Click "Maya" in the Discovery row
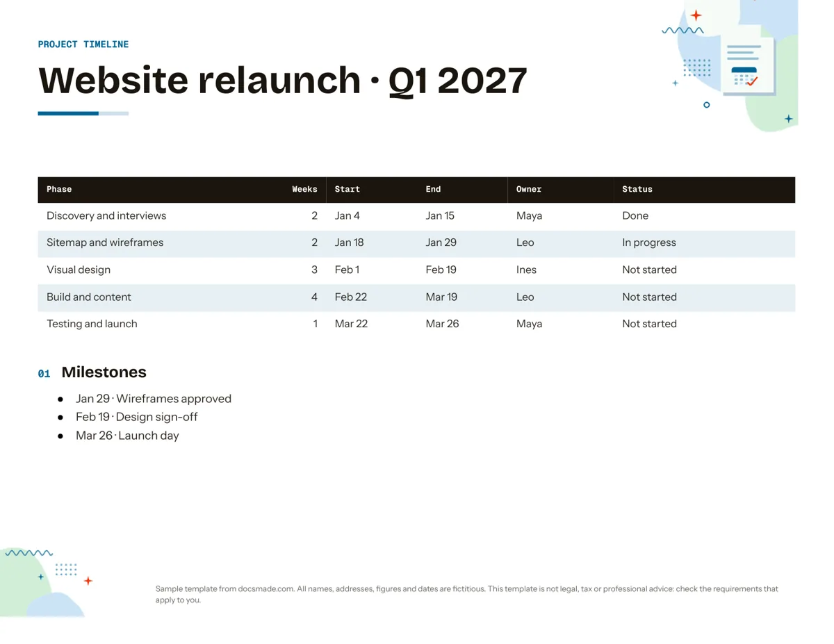Image resolution: width=834 pixels, height=644 pixels. click(530, 216)
